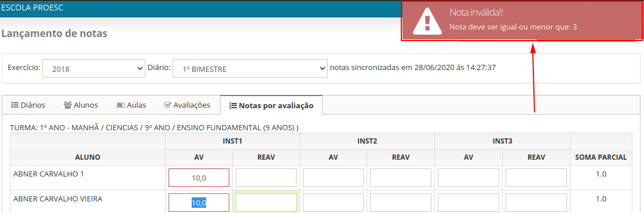
Task: Click the AV subheader under INST2
Action: click(x=333, y=157)
